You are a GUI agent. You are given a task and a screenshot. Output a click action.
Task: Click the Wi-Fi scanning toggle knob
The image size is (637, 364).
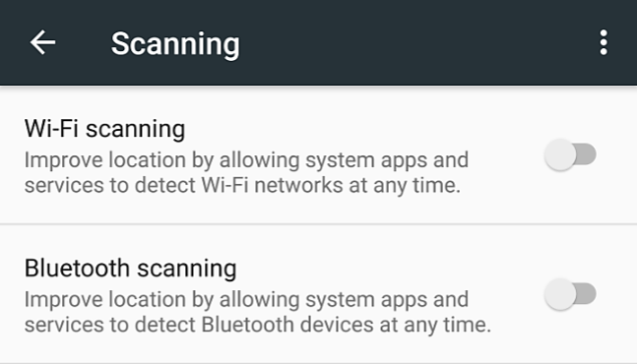coord(560,154)
